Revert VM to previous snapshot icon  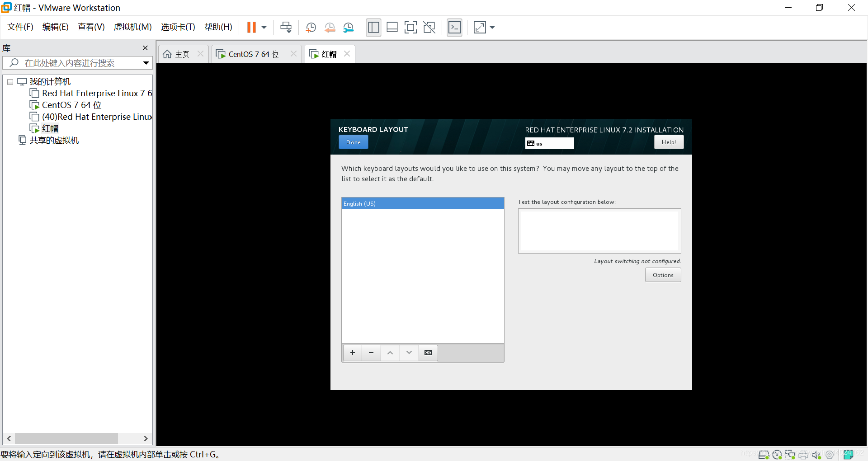click(330, 28)
